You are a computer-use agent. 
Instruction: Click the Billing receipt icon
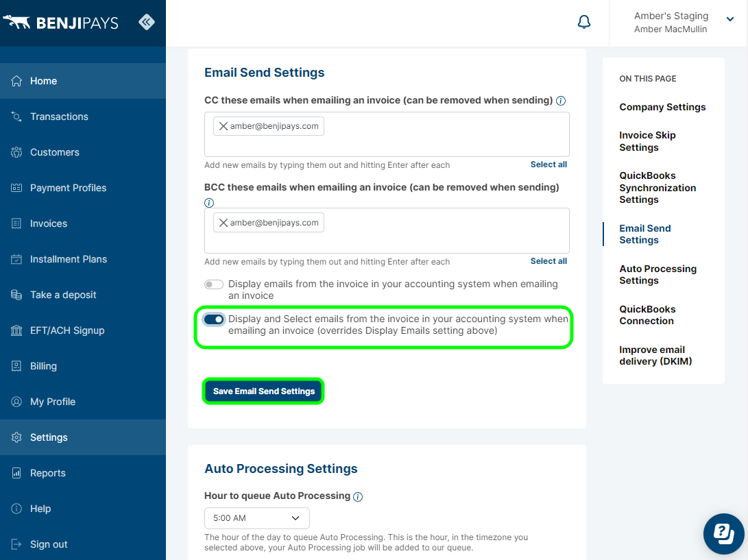[x=16, y=366]
